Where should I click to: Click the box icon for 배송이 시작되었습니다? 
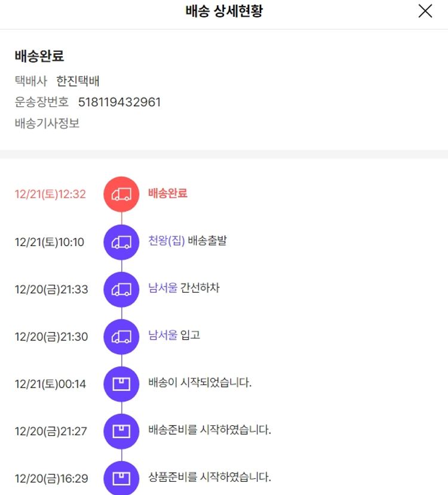(121, 383)
